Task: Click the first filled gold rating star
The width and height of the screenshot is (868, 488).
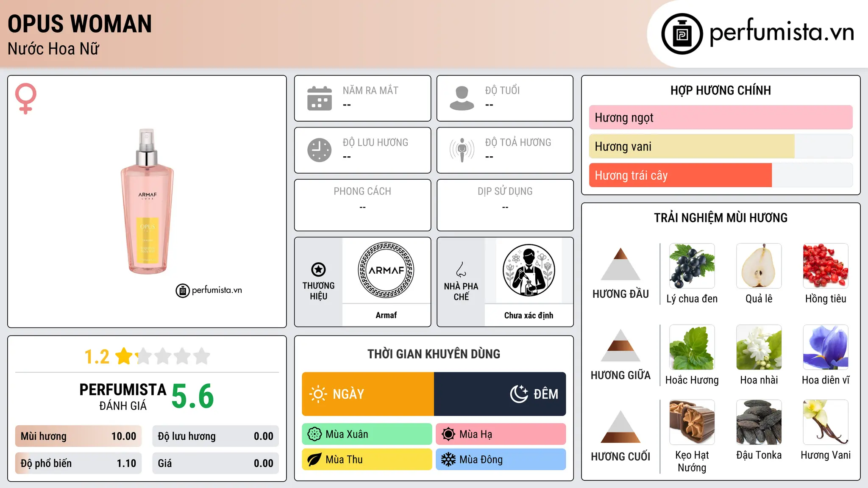Action: [124, 356]
